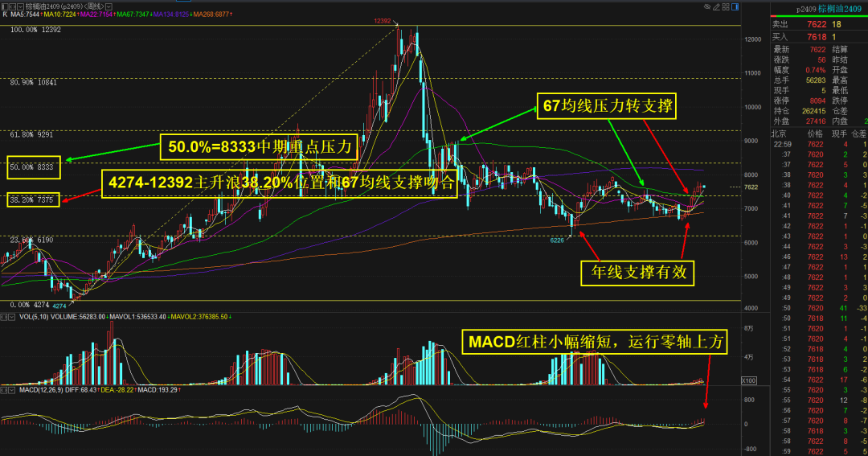Click the X100 volume scale label

[749, 380]
